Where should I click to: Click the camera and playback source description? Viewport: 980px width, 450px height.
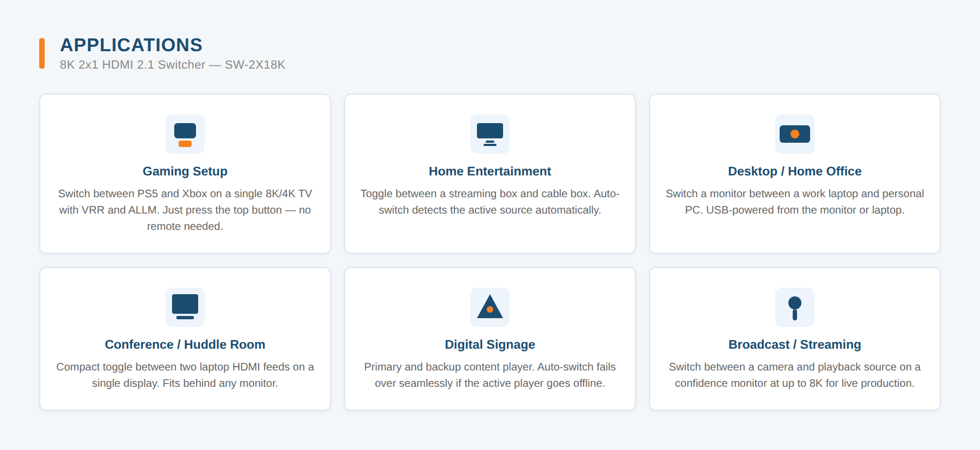(795, 375)
